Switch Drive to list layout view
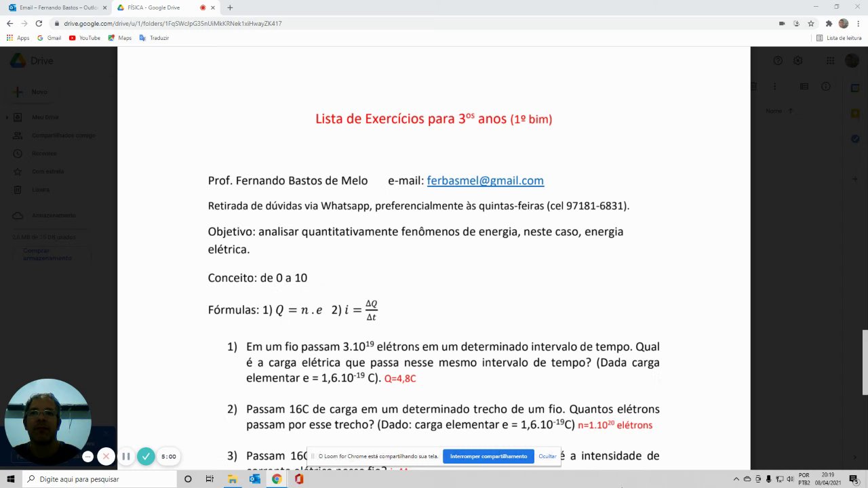 (x=804, y=87)
